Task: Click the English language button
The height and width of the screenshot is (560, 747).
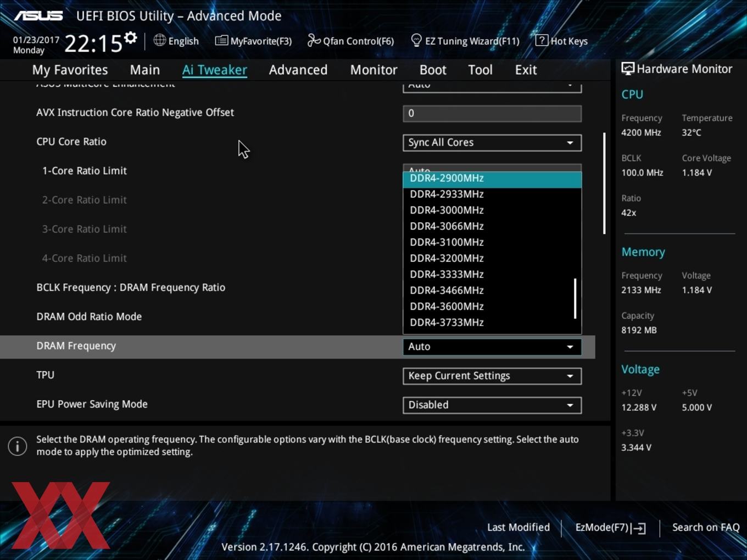Action: point(176,41)
